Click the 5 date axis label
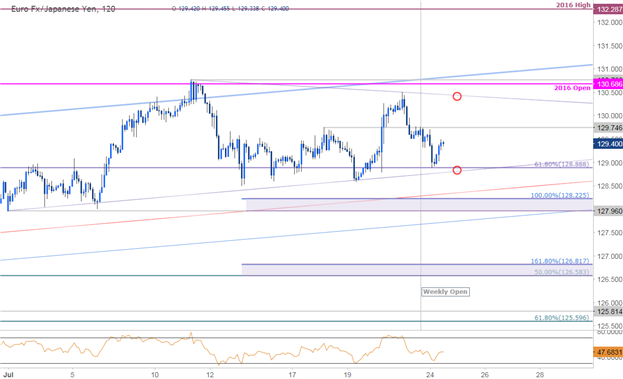The image size is (623, 379). 72,375
